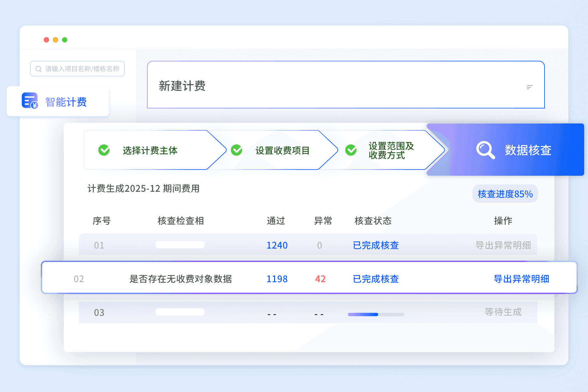The height and width of the screenshot is (392, 588).
Task: Click 导出异常明细 in row 01
Action: [x=503, y=245]
